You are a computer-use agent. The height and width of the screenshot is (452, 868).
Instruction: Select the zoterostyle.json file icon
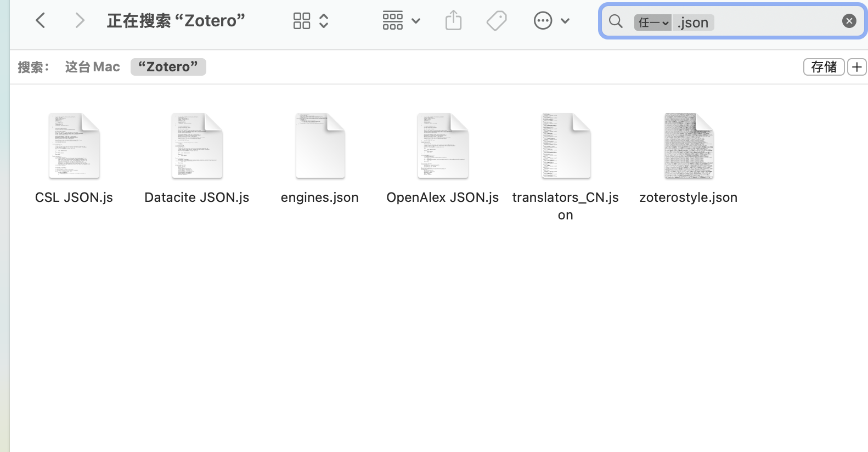click(689, 145)
